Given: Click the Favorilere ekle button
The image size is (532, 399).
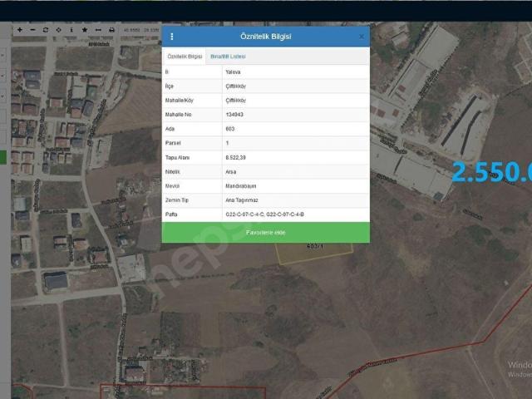Looking at the screenshot, I should point(266,233).
